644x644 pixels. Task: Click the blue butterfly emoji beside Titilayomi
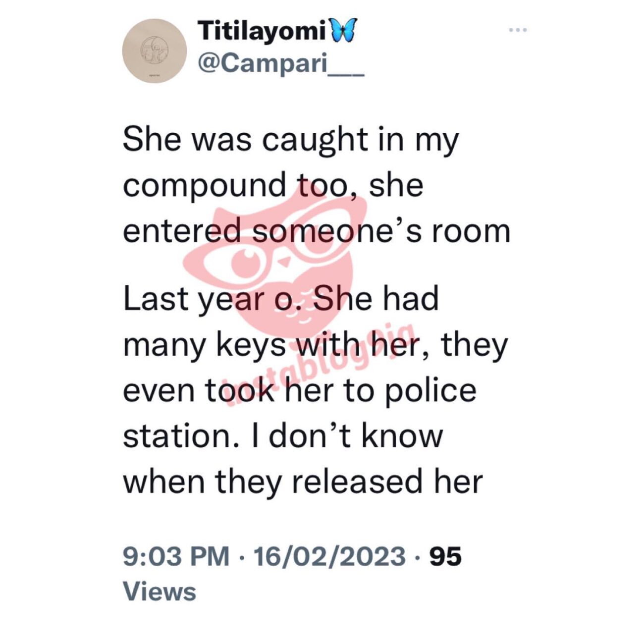coord(342,32)
